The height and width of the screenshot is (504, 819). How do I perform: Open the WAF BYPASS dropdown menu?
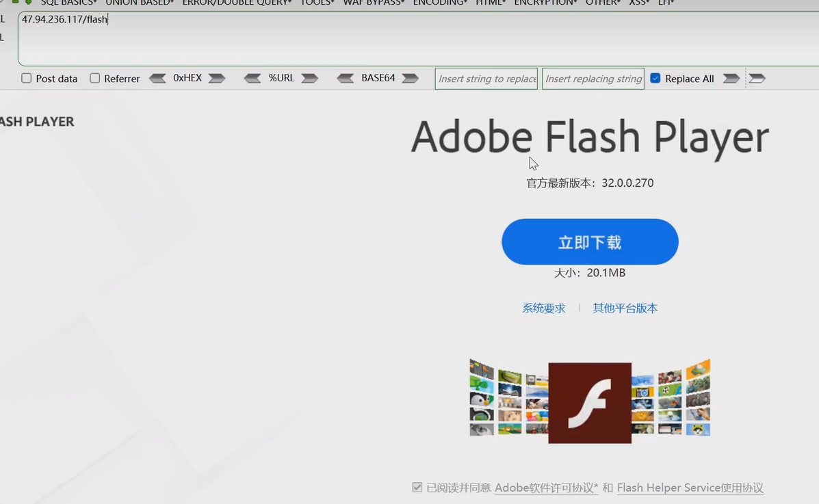click(x=374, y=3)
